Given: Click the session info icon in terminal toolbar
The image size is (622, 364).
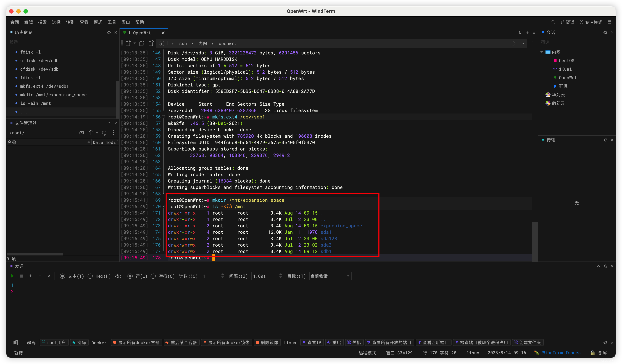Looking at the screenshot, I should (161, 43).
